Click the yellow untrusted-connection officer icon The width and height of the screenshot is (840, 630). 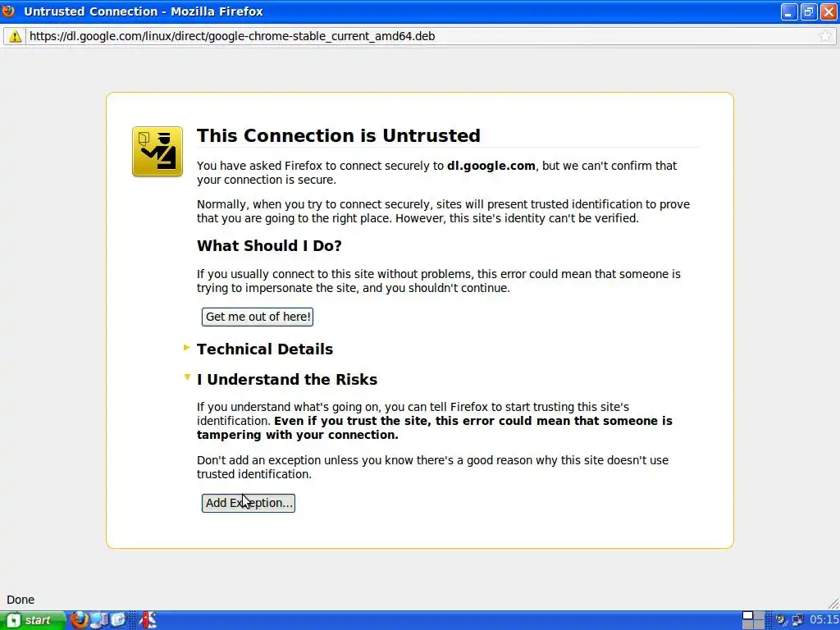(157, 152)
